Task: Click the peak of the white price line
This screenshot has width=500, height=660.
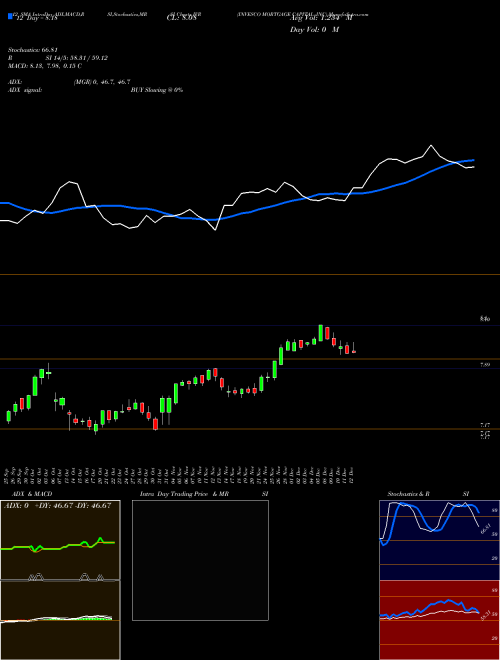Action: click(431, 146)
